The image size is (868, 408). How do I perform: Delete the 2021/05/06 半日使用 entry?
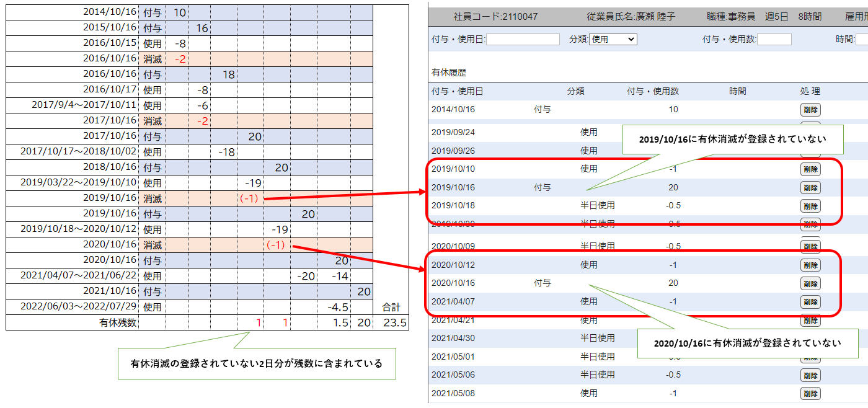(x=810, y=375)
